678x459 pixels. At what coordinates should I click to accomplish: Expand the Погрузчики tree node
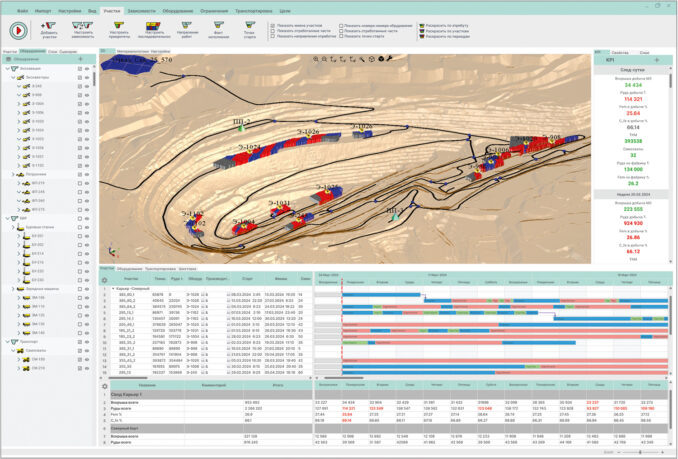(13, 174)
